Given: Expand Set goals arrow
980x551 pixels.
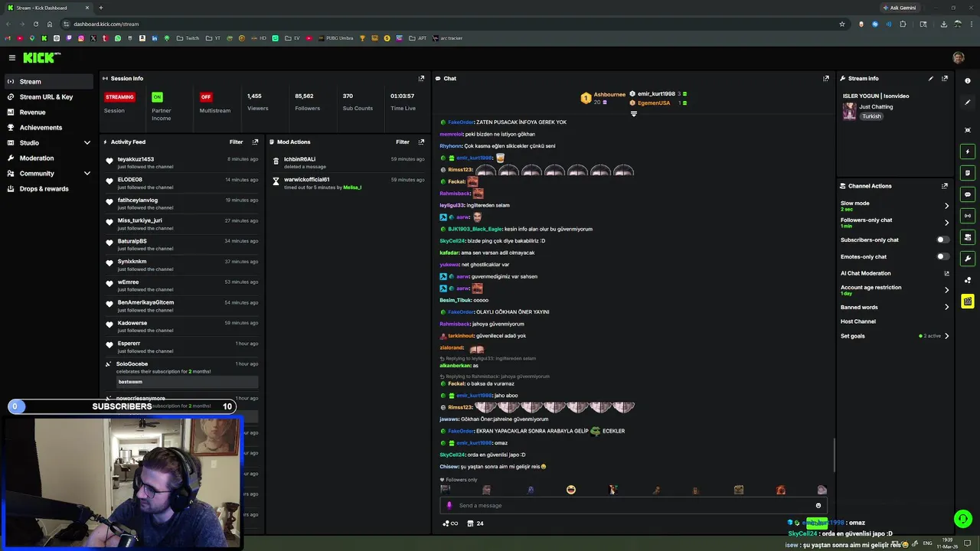Looking at the screenshot, I should pyautogui.click(x=946, y=336).
